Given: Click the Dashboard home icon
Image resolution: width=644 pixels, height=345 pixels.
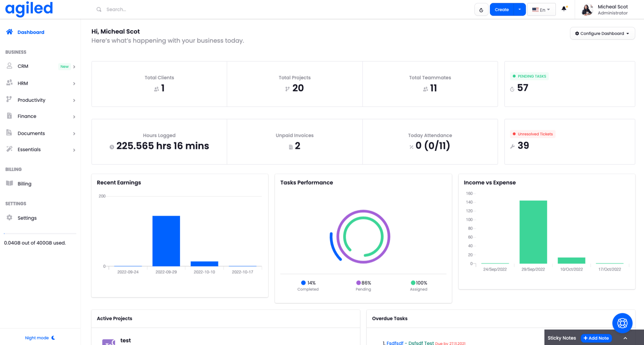Looking at the screenshot, I should [x=9, y=32].
